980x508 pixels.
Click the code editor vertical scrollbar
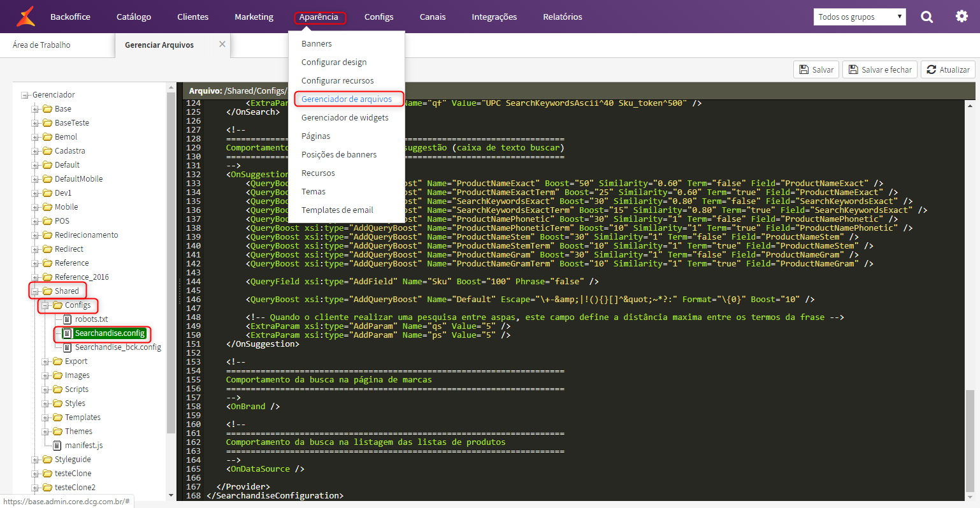point(970,300)
